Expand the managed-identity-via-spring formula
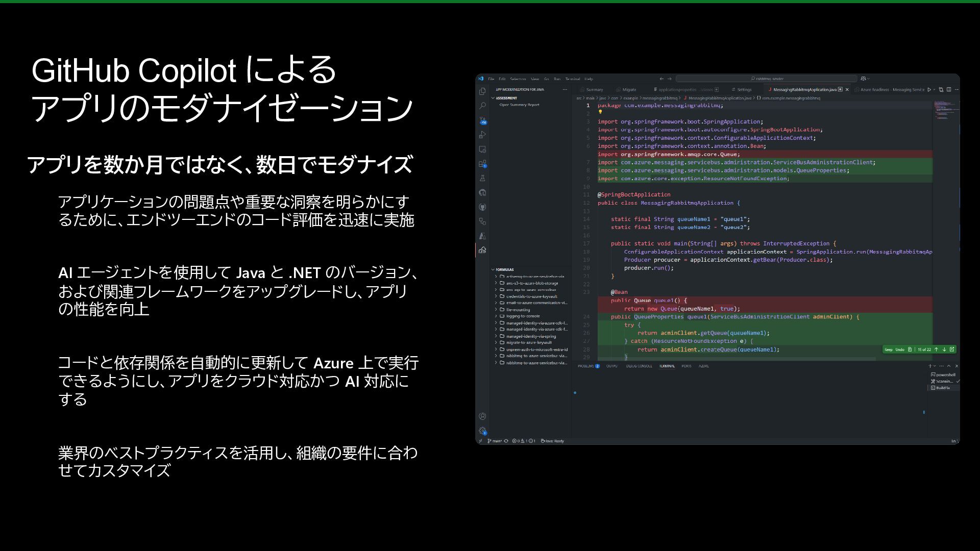Viewport: 980px width, 551px height. [x=531, y=336]
